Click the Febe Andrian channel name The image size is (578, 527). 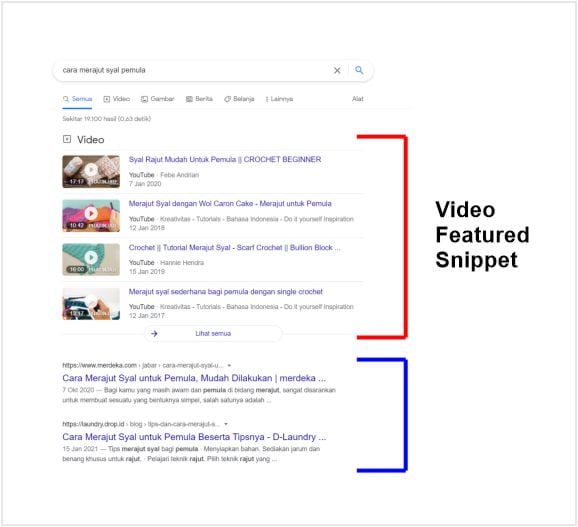(180, 175)
